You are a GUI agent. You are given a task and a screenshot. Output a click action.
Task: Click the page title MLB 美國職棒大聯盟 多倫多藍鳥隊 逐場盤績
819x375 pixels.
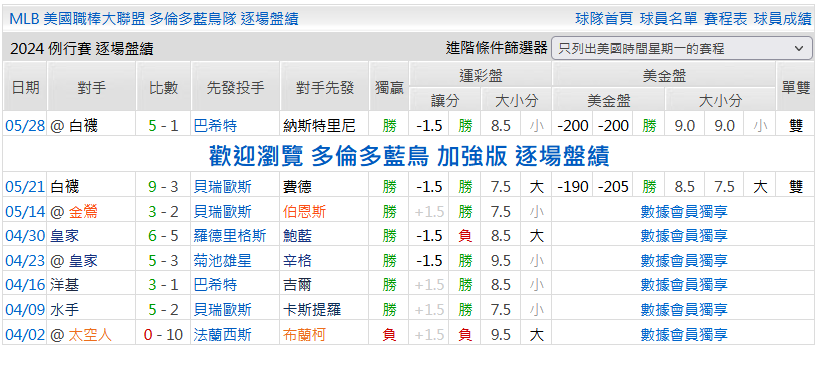(154, 19)
